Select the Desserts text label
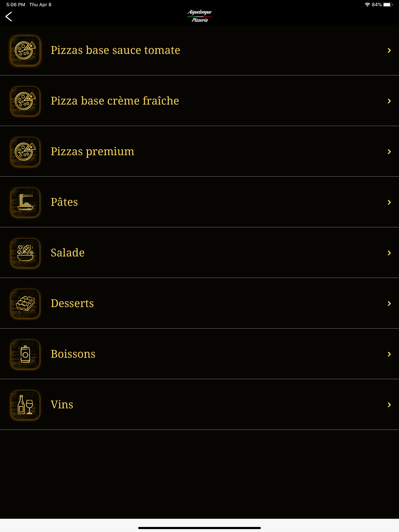Image resolution: width=399 pixels, height=532 pixels. (72, 303)
